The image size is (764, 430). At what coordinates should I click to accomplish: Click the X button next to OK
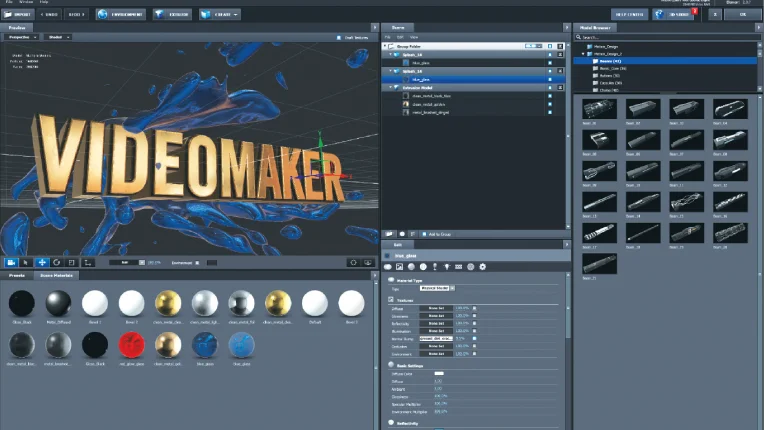click(715, 15)
